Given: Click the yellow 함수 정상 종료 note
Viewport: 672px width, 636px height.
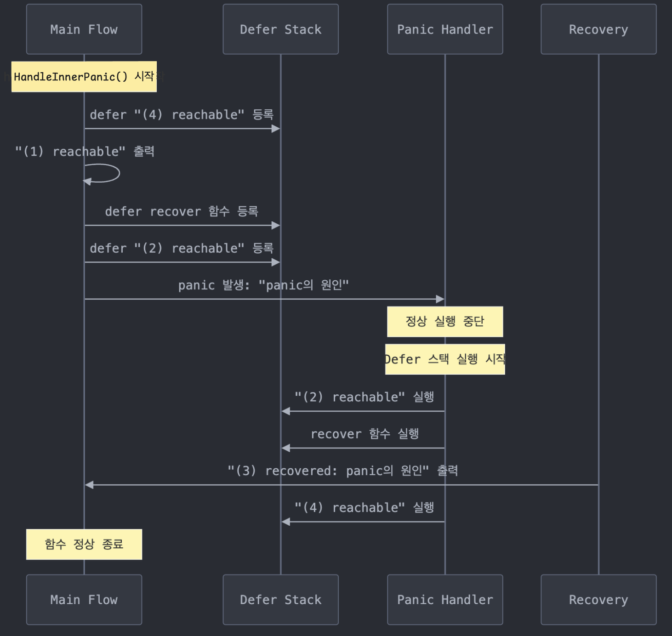Looking at the screenshot, I should pyautogui.click(x=84, y=544).
